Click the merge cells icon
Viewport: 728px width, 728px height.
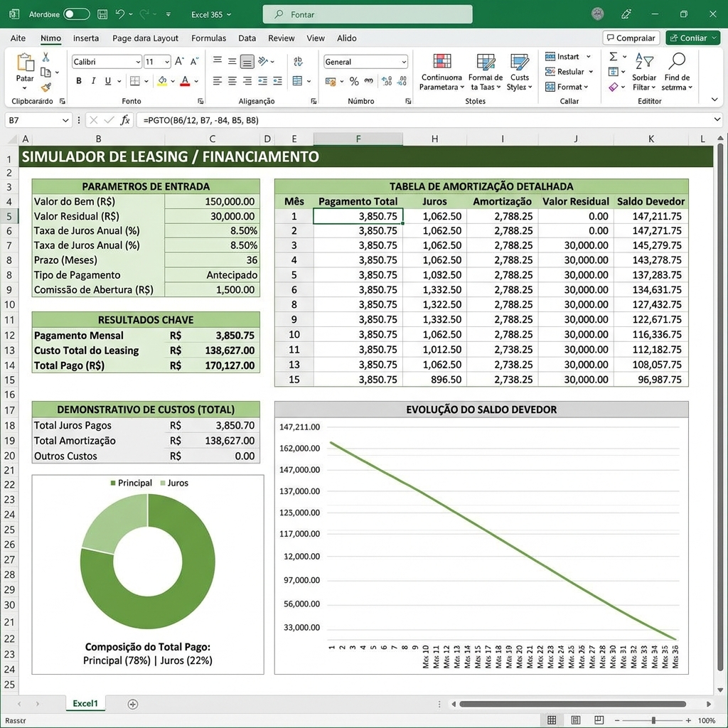298,81
